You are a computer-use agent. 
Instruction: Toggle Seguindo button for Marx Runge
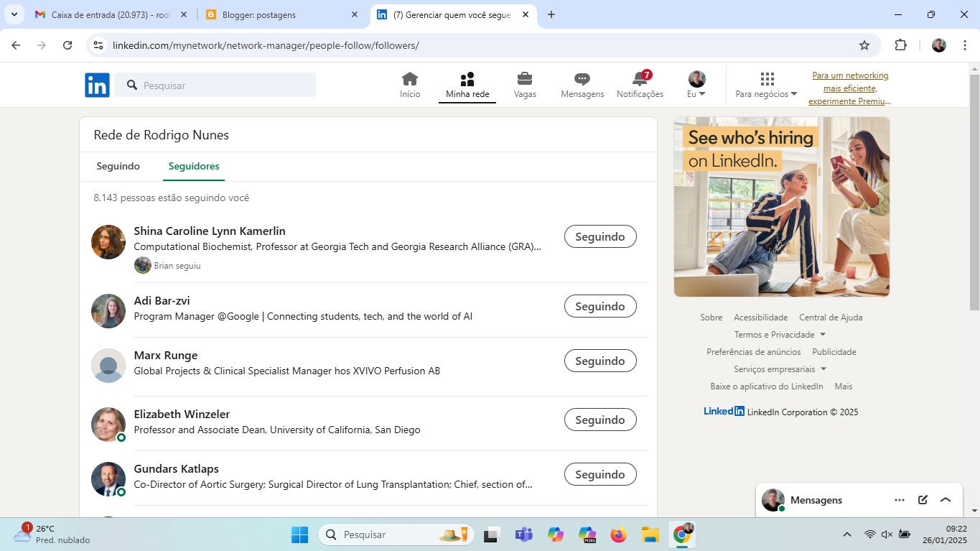point(600,361)
